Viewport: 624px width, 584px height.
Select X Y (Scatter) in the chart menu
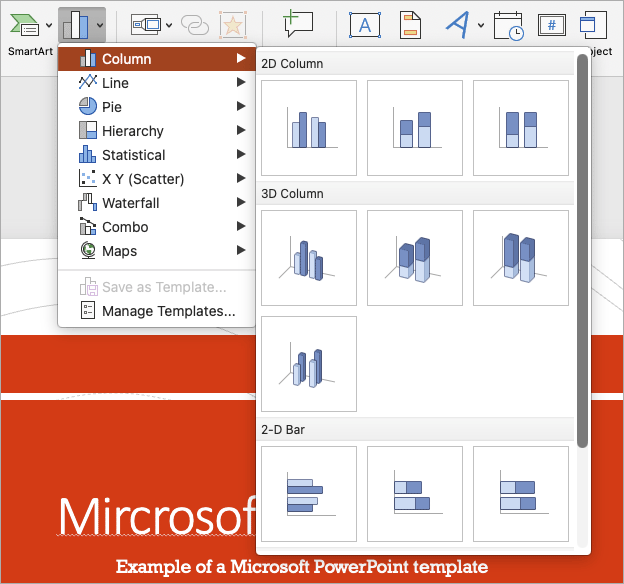(x=157, y=179)
